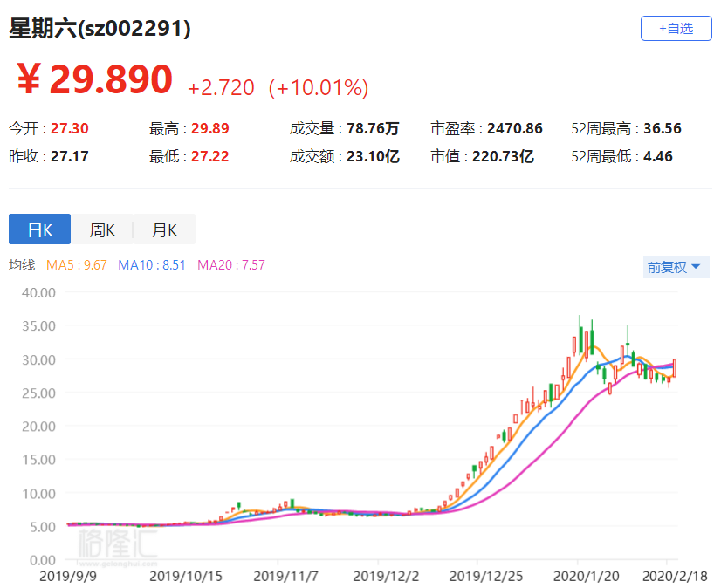Click the percent change (+10.01%)

pos(319,87)
